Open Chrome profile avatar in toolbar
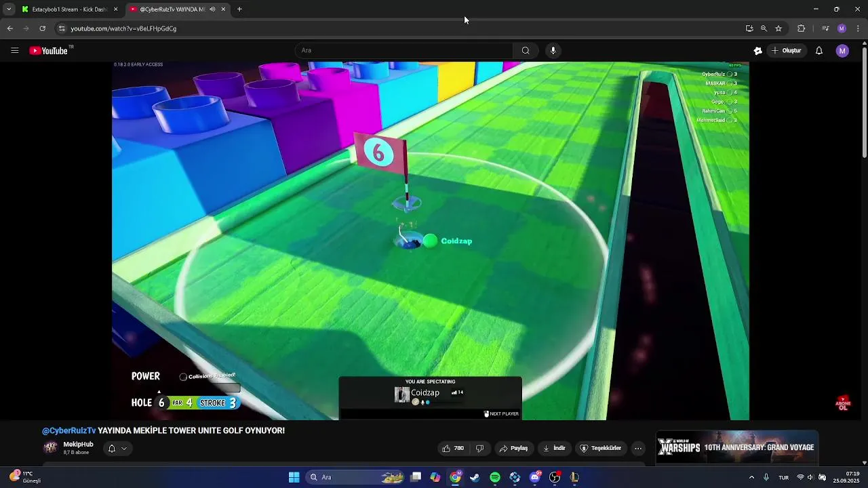 pyautogui.click(x=842, y=28)
